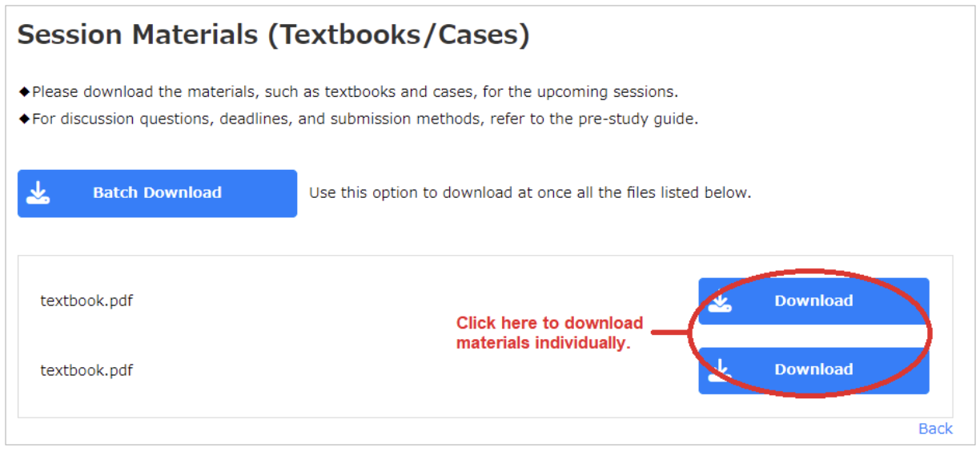Download the second textbook.pdf individually
Image resolution: width=980 pixels, height=452 pixels.
point(813,370)
